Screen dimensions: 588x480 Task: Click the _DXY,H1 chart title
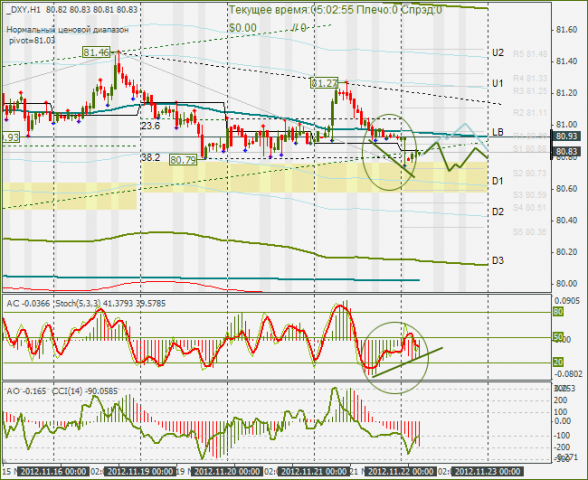[24, 10]
